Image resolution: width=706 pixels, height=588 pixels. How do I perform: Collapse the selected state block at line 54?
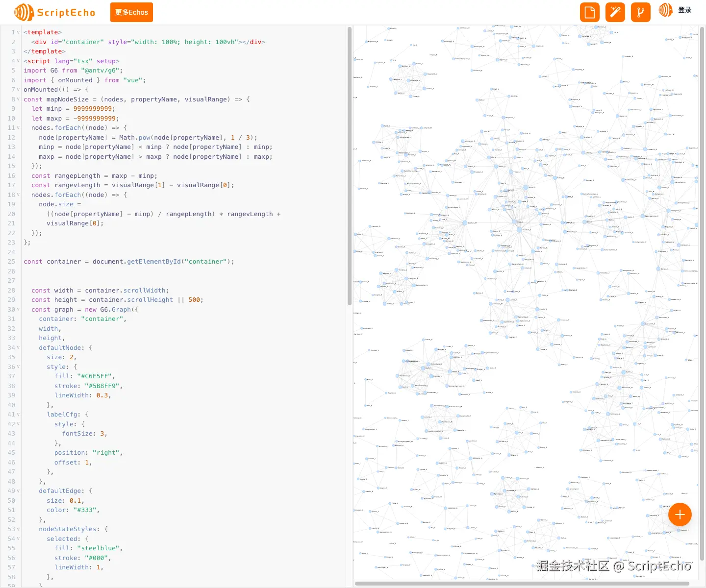pyautogui.click(x=19, y=539)
